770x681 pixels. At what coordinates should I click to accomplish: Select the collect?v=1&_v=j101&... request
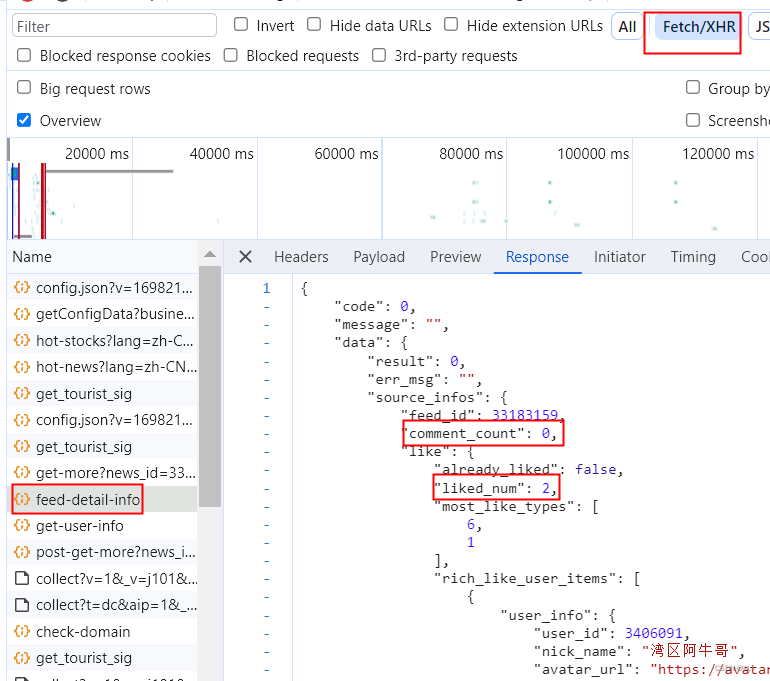click(x=103, y=579)
